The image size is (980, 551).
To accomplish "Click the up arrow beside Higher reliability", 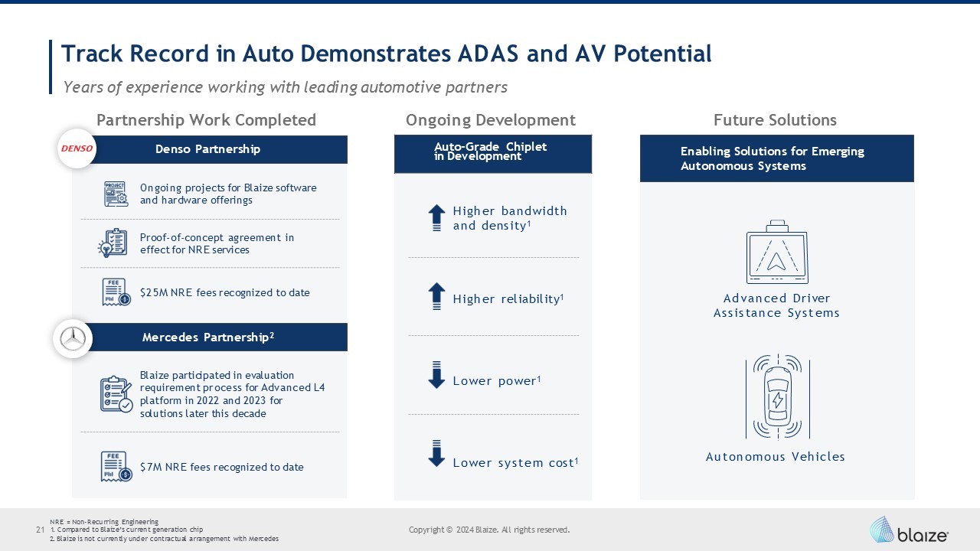I will 436,297.
